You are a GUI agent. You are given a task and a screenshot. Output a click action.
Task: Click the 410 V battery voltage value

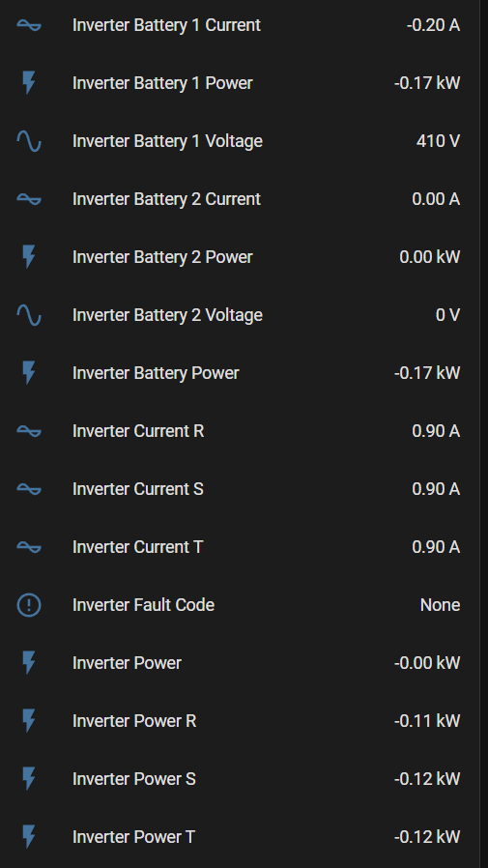tap(438, 141)
